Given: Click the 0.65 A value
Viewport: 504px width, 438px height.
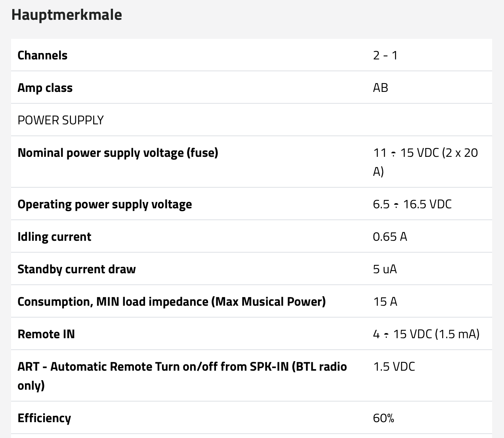Looking at the screenshot, I should pyautogui.click(x=390, y=236).
